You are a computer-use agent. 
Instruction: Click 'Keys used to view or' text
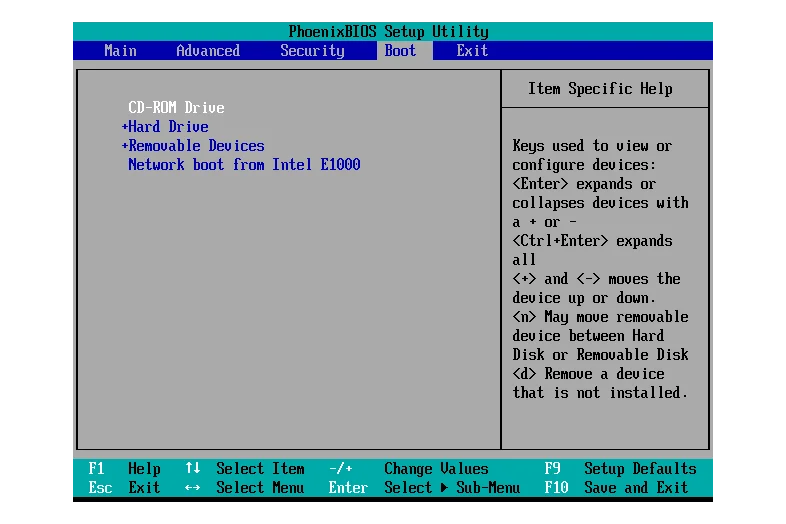592,146
